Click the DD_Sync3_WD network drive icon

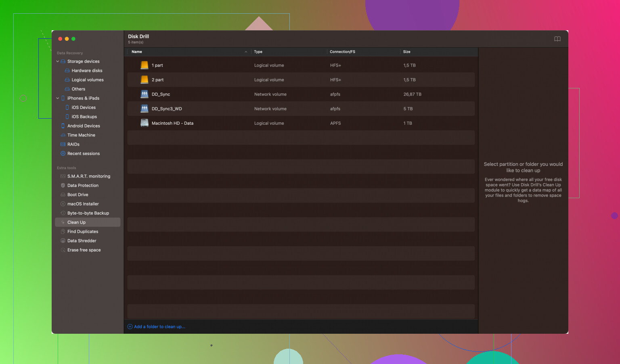145,109
